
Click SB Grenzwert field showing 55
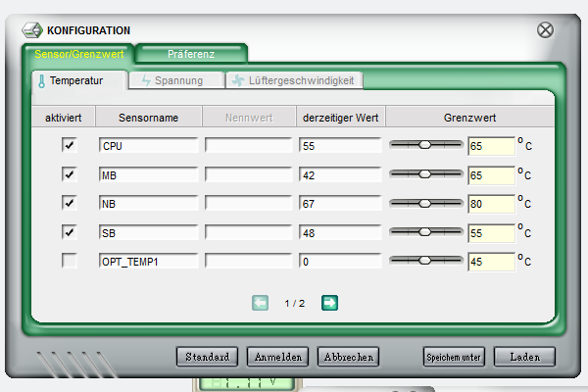[x=491, y=233]
